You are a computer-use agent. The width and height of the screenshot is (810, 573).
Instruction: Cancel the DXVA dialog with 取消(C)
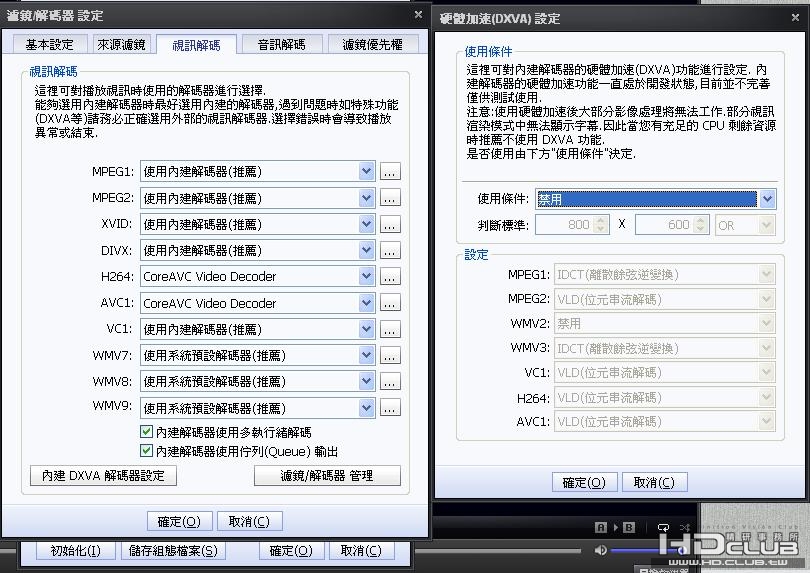click(655, 482)
